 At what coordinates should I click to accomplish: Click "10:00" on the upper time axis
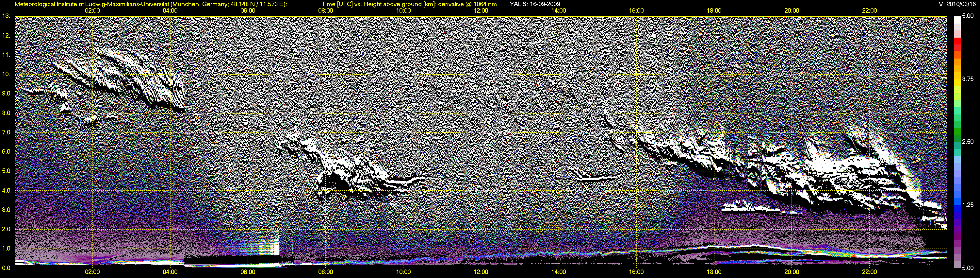pyautogui.click(x=403, y=11)
